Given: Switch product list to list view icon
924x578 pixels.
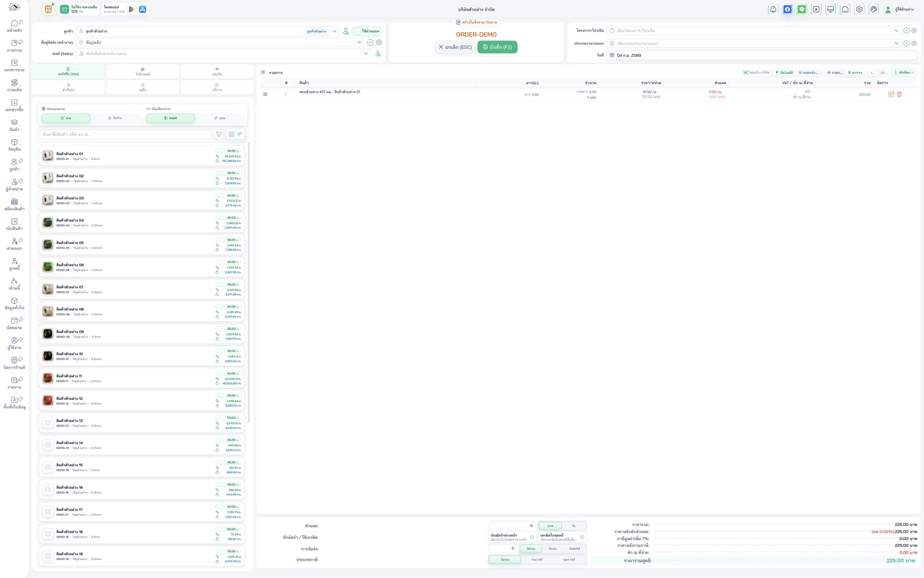Looking at the screenshot, I should [240, 134].
